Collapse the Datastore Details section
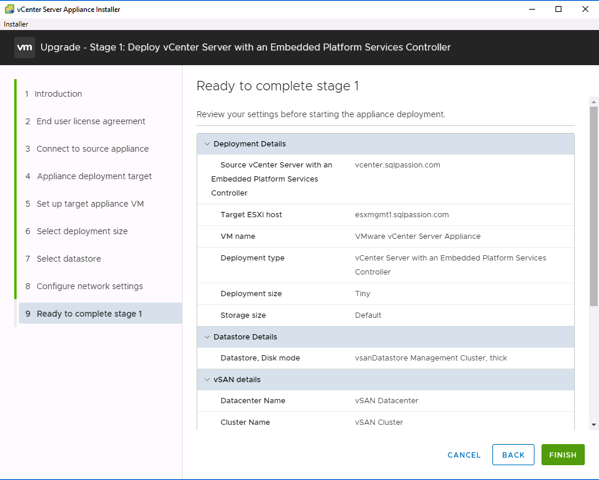This screenshot has height=480, width=599. 207,337
